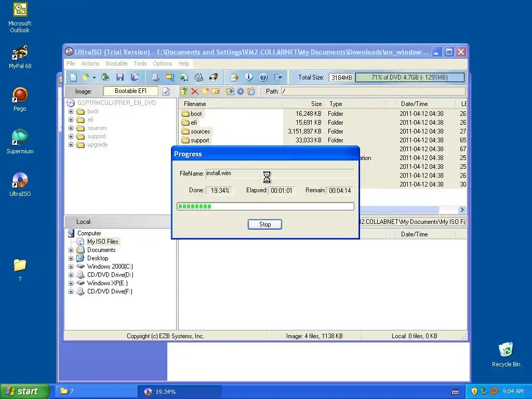Viewport: 532px width, 399px height.
Task: Click the New Folder icon in image toolbar
Action: click(205, 91)
